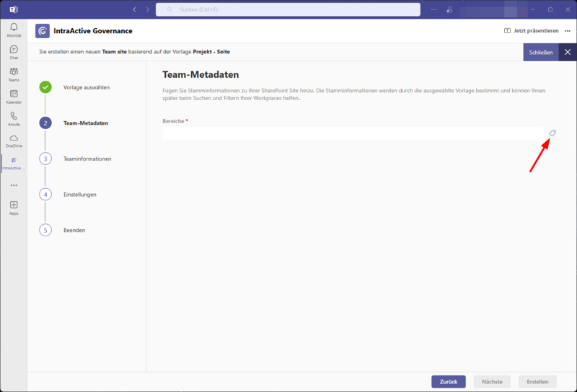
Task: Open Anrufe calls section
Action: point(14,118)
